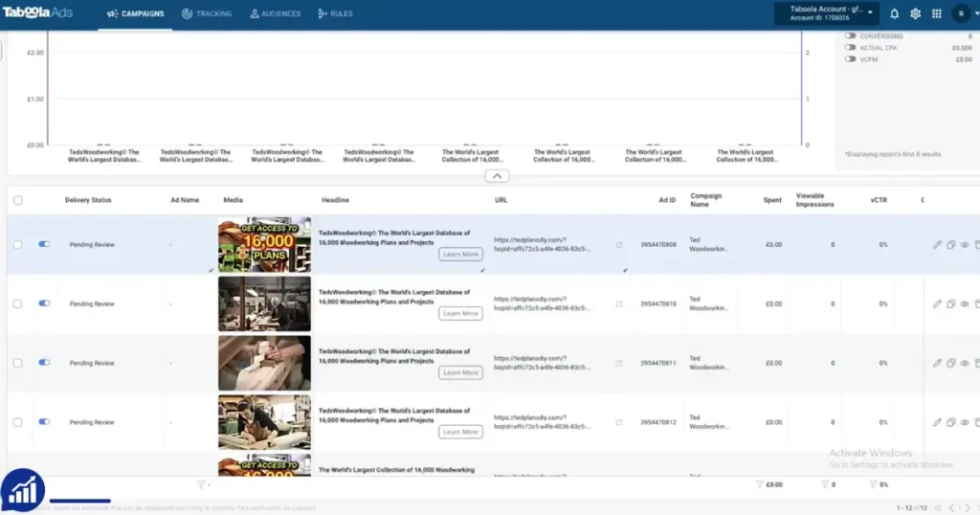Image resolution: width=980 pixels, height=515 pixels.
Task: Click Learn More for ad 3954470811
Action: click(460, 372)
